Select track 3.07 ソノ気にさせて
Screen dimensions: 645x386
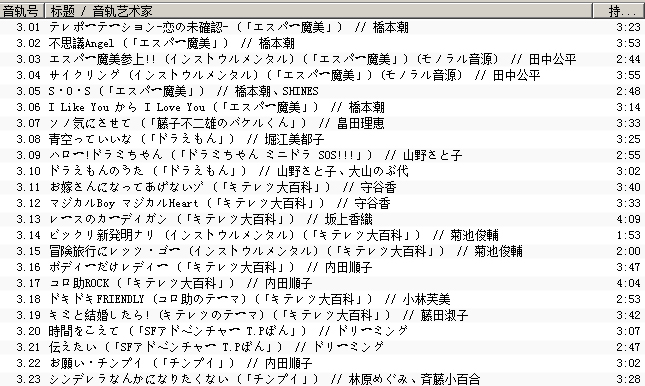pyautogui.click(x=322, y=123)
